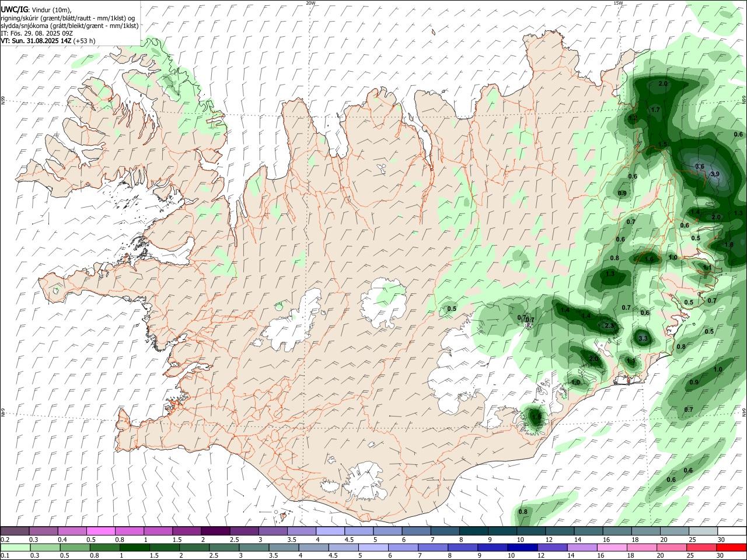
Task: Click the '20W' longitude label
Action: (310, 3)
